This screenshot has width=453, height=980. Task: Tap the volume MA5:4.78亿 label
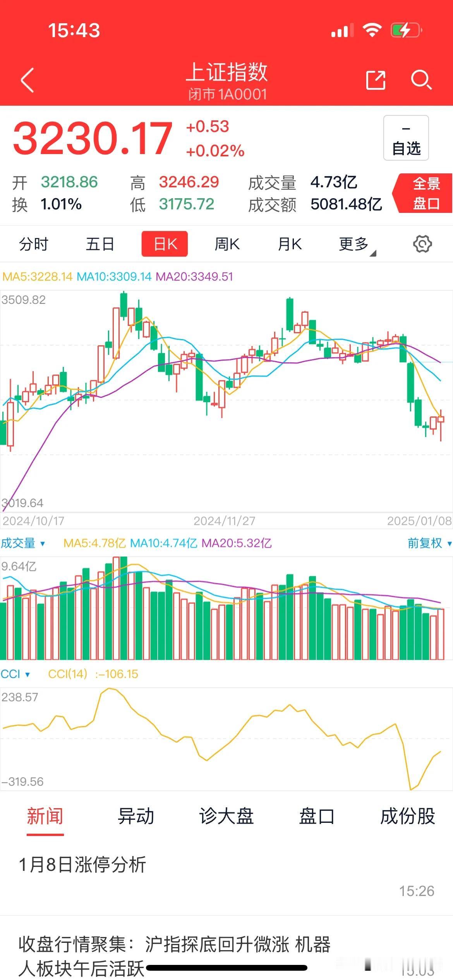click(95, 543)
